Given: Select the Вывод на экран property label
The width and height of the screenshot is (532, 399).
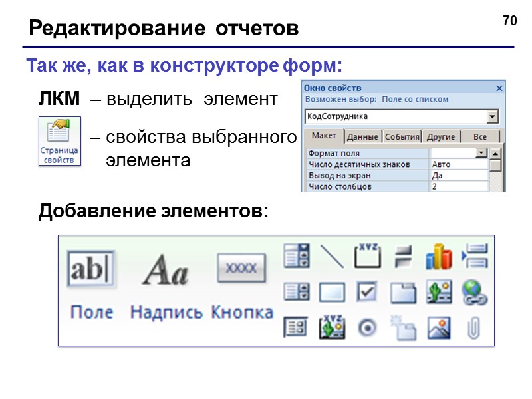Looking at the screenshot, I should pos(339,176).
